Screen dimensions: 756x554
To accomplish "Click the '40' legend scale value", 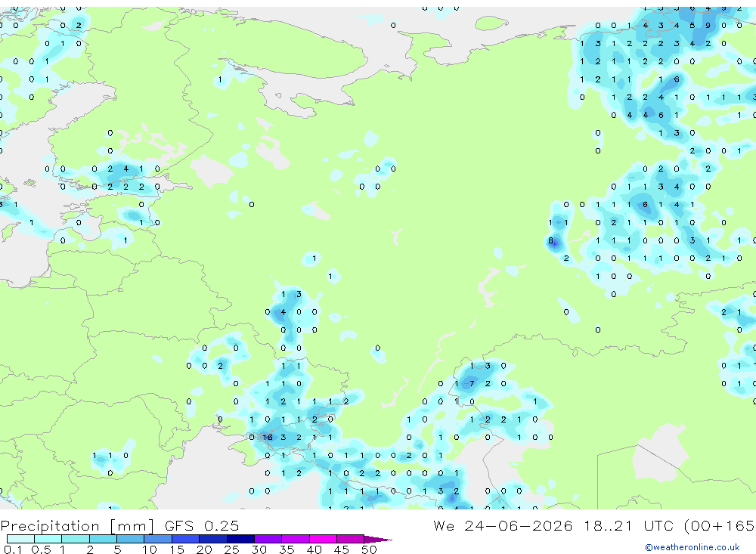I will point(314,549).
